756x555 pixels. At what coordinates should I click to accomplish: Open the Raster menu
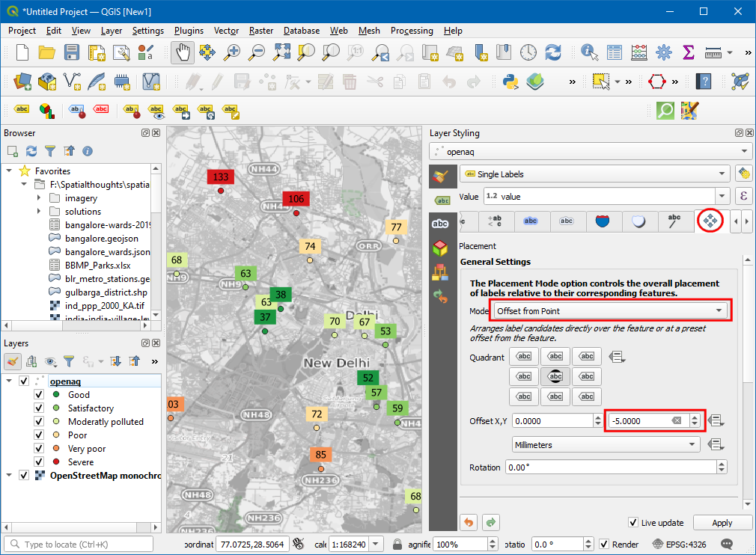tap(261, 31)
